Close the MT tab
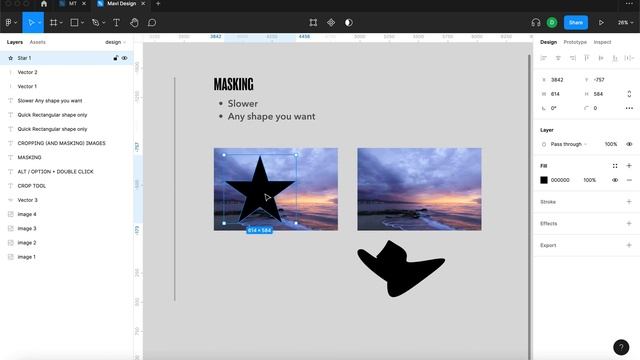This screenshot has height=360, width=640. click(x=84, y=4)
